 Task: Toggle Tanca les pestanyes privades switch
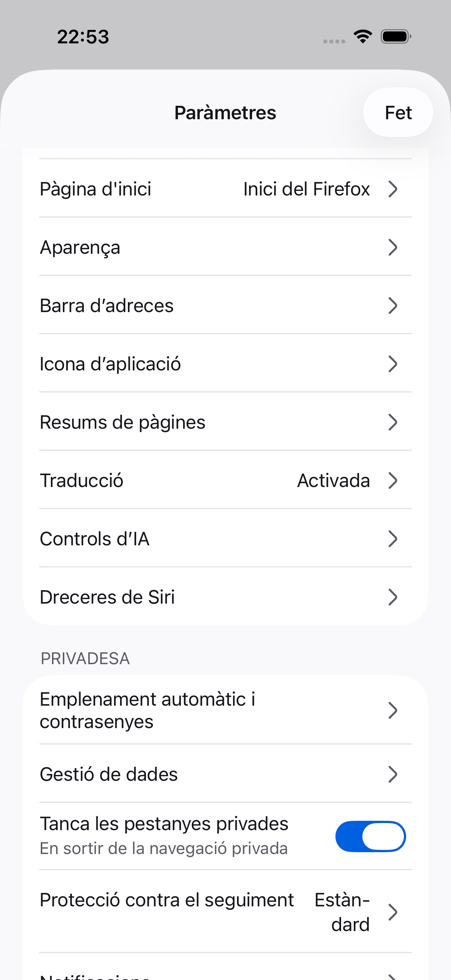[x=370, y=836]
